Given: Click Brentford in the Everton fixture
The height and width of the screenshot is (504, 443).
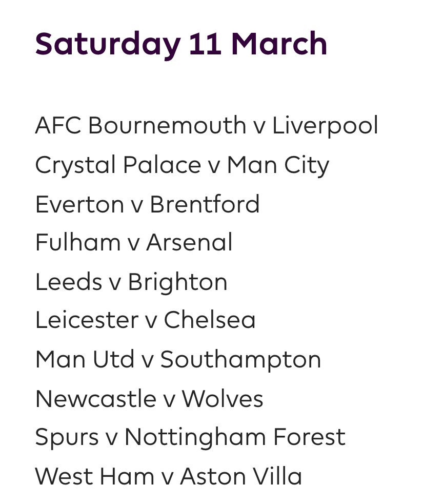Looking at the screenshot, I should point(205,204).
